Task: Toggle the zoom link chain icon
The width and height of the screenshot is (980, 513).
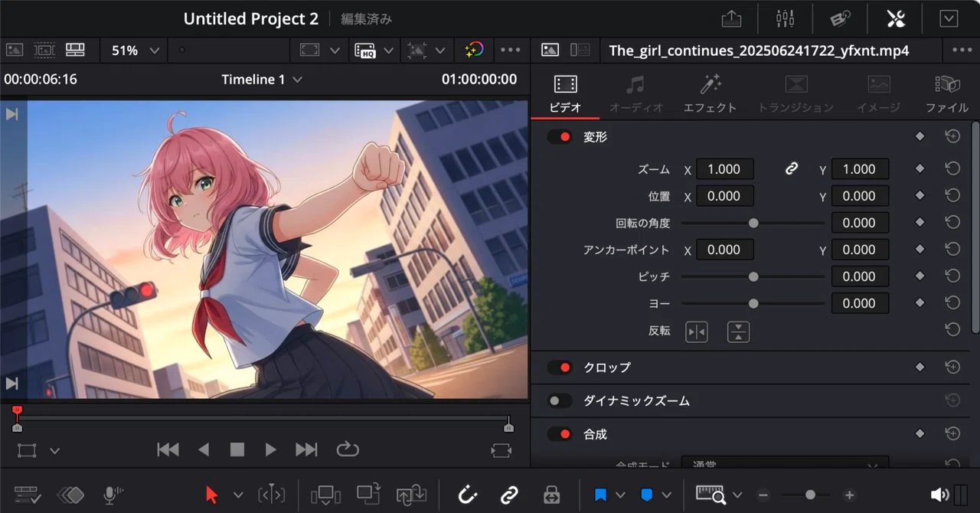Action: [792, 169]
